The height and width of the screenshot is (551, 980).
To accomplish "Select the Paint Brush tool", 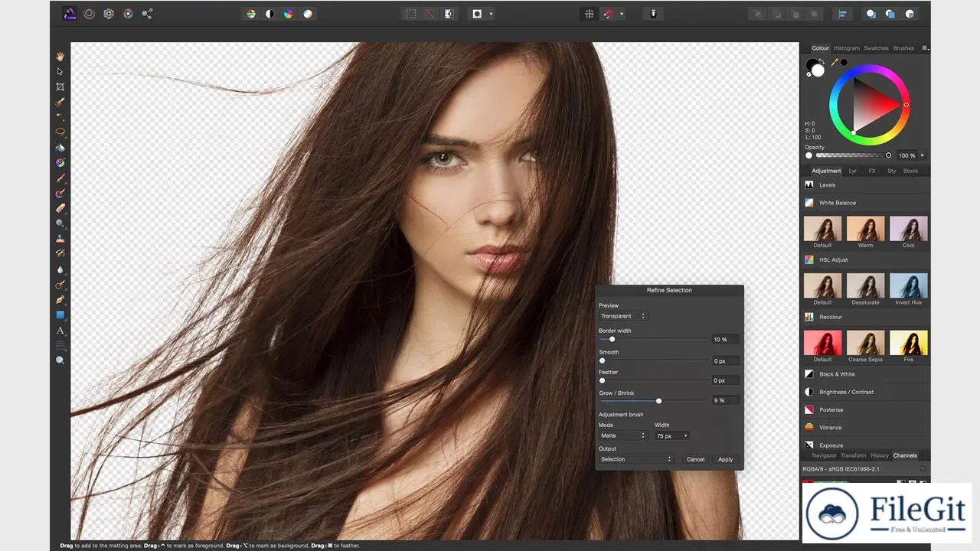I will 60,178.
